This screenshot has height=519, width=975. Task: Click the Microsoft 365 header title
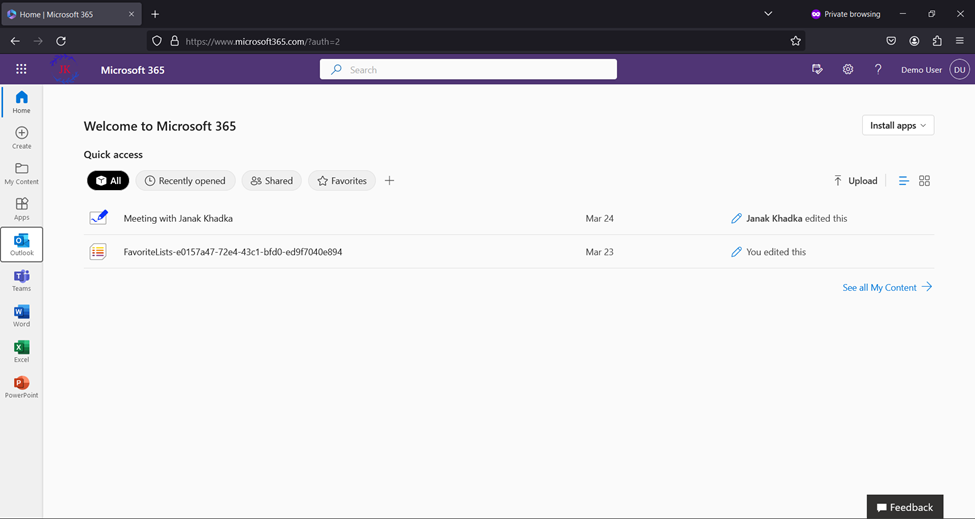tap(132, 70)
